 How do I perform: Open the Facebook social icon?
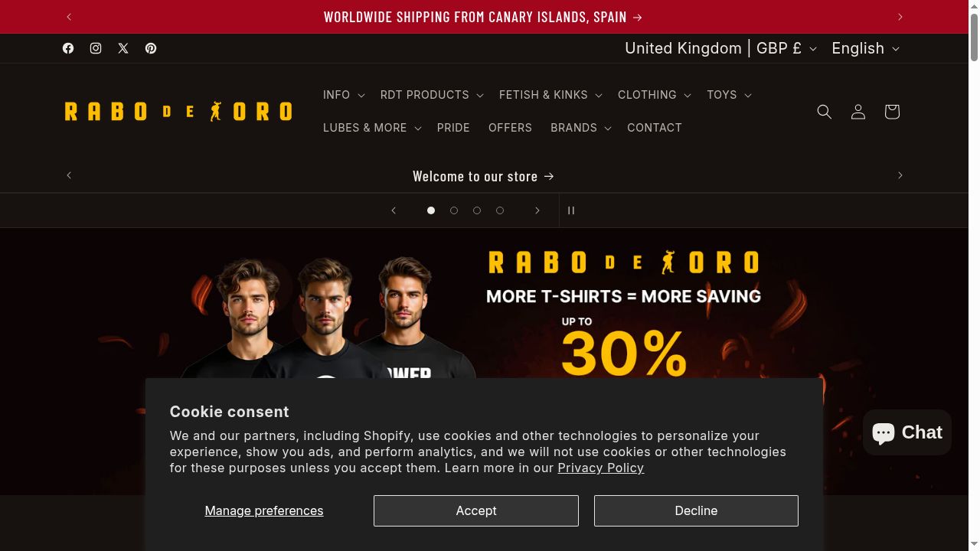(68, 48)
